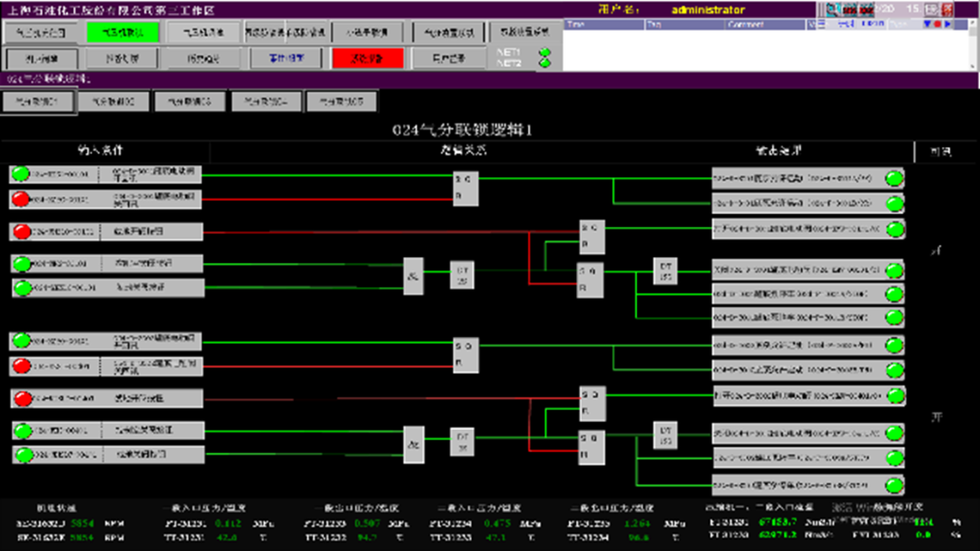This screenshot has height=551, width=980.
Task: Click the NET2 green network status light
Action: click(x=544, y=64)
